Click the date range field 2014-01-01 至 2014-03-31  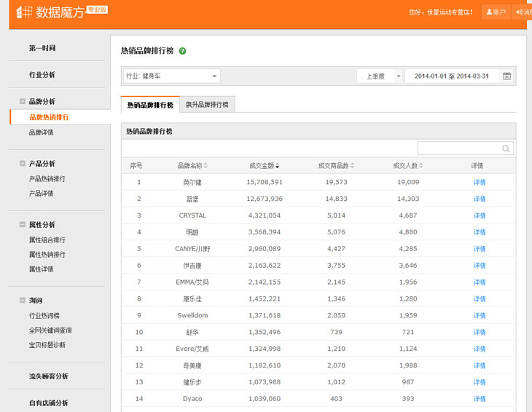pos(452,76)
